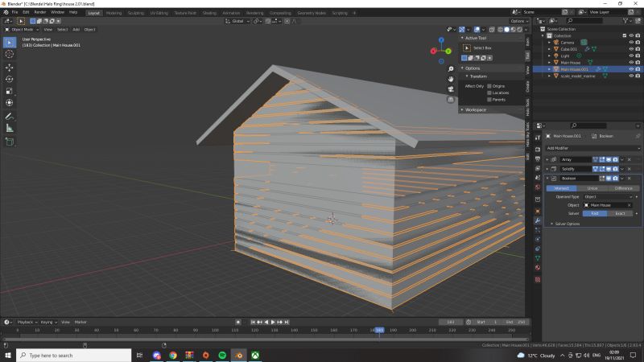The image size is (644, 362).
Task: Toggle the Origins checkbox under Affect Only
Action: click(489, 86)
